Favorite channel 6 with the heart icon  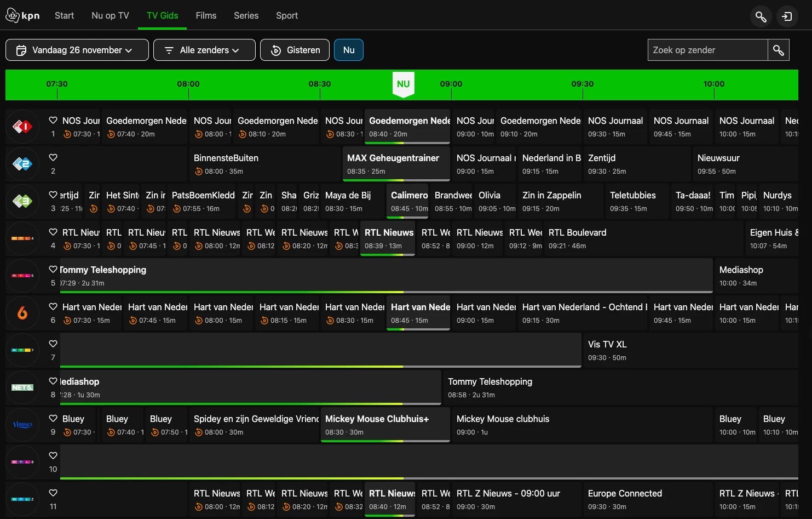[x=53, y=306]
